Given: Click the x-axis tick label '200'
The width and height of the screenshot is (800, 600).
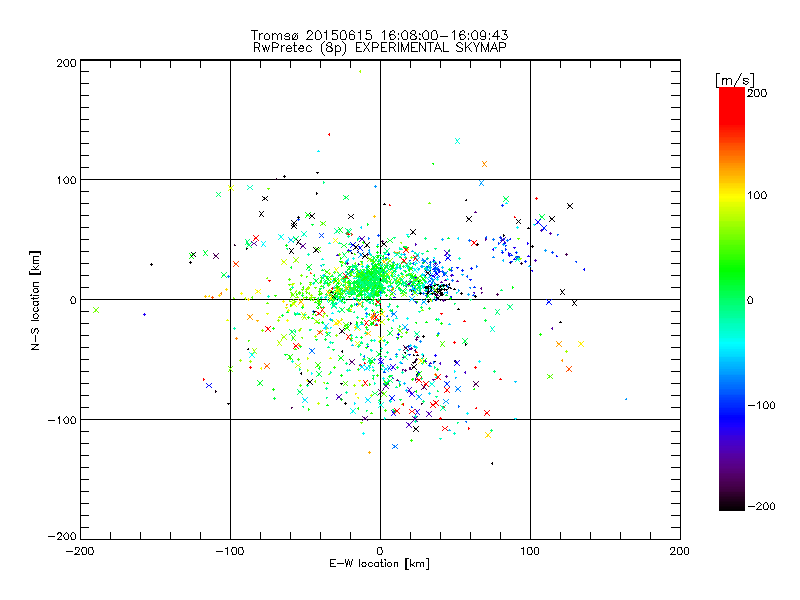Looking at the screenshot, I should tap(680, 551).
